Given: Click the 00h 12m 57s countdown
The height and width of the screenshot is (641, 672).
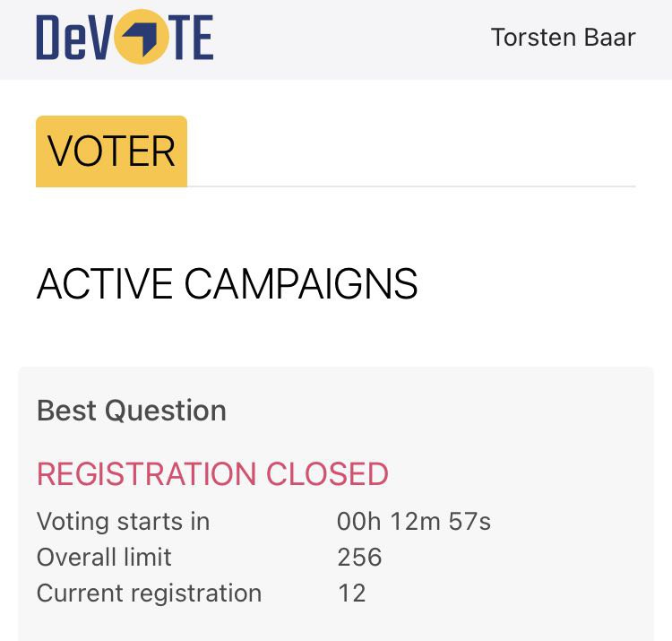Looking at the screenshot, I should 414,521.
